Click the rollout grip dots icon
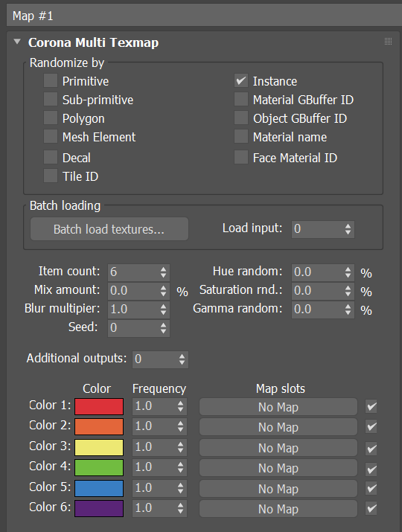Viewport: 402px width, 532px height. (x=388, y=42)
